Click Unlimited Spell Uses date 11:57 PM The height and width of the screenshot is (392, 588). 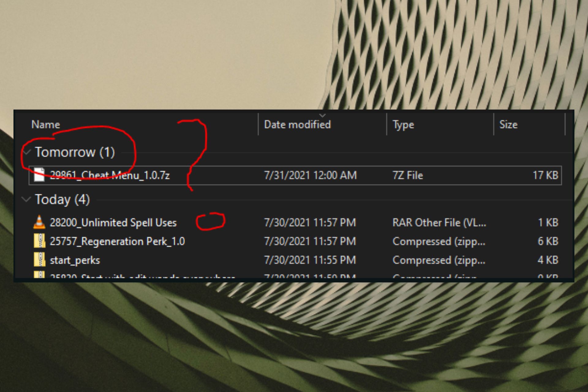pos(310,222)
